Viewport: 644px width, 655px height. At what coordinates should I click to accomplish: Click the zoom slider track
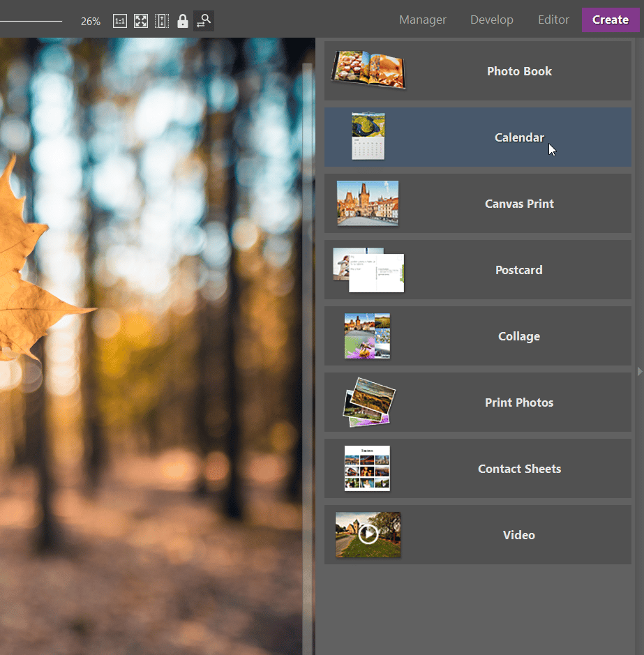[x=31, y=22]
